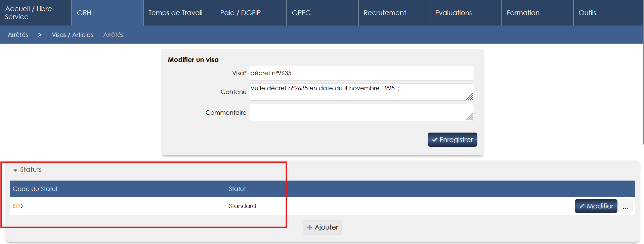The image size is (644, 244).
Task: Collapse the Statuts section arrow
Action: tap(15, 170)
